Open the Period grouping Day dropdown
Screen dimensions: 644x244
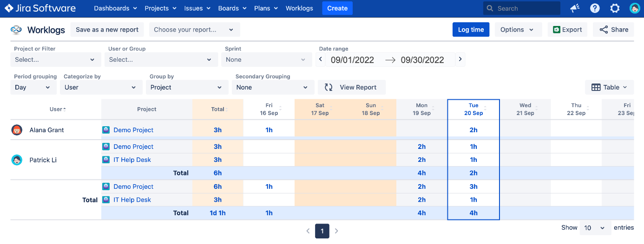(33, 87)
